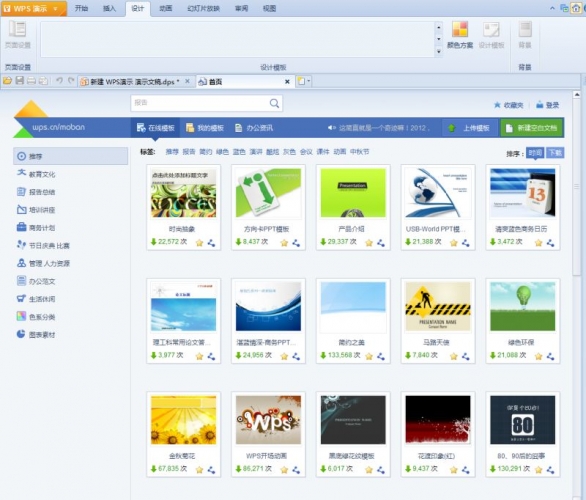
Task: Click the magnifier search icon
Action: (x=274, y=103)
